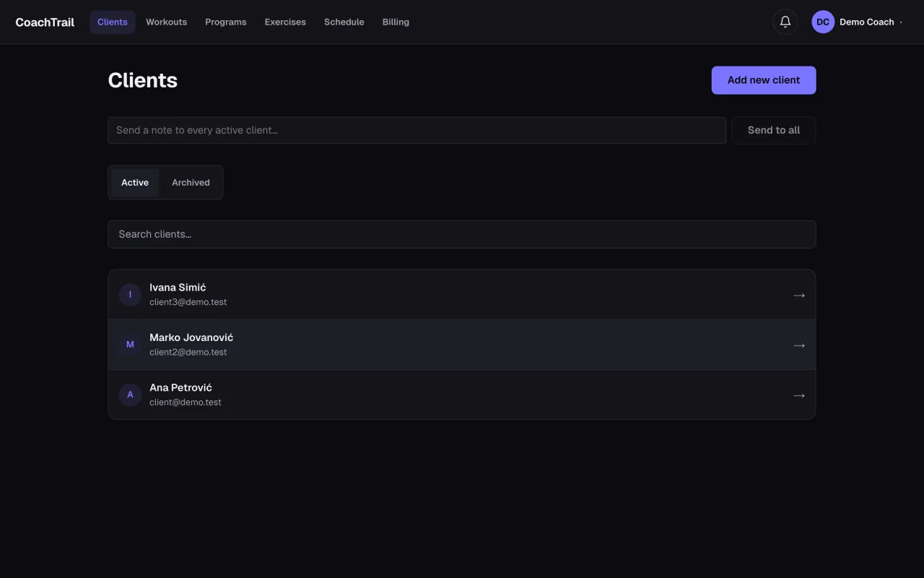Click Marko's "M" avatar icon
Image resolution: width=924 pixels, height=578 pixels.
click(x=130, y=345)
